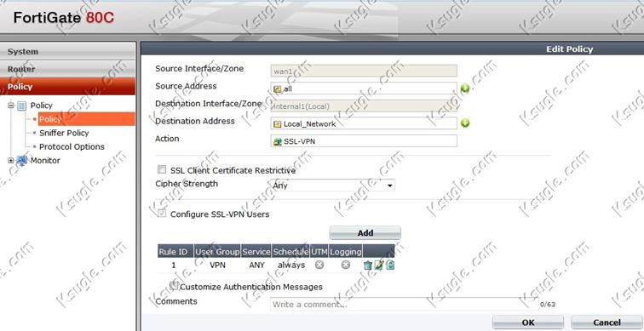Edit rule 1 with the pencil icon
The image size is (644, 331).
pyautogui.click(x=379, y=265)
